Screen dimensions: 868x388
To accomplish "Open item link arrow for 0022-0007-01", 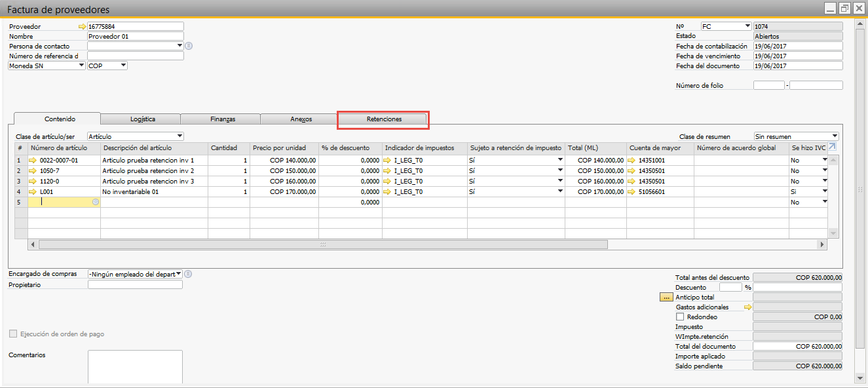I will (x=33, y=160).
